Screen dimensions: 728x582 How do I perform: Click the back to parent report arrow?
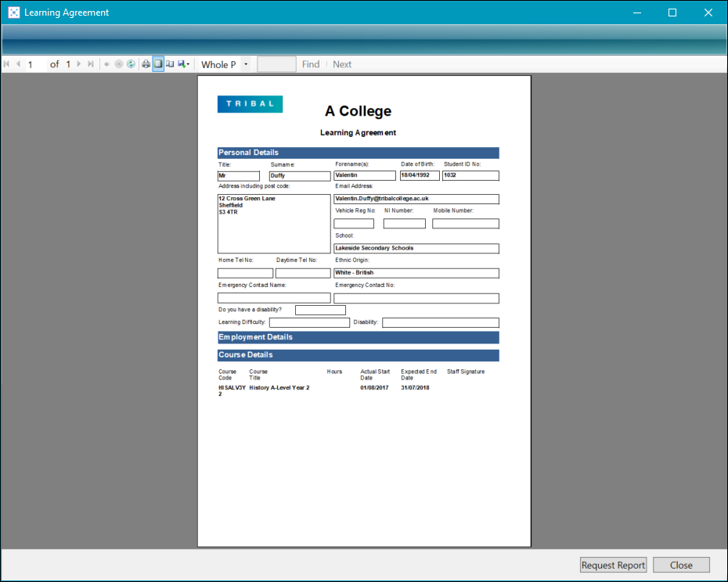(107, 64)
